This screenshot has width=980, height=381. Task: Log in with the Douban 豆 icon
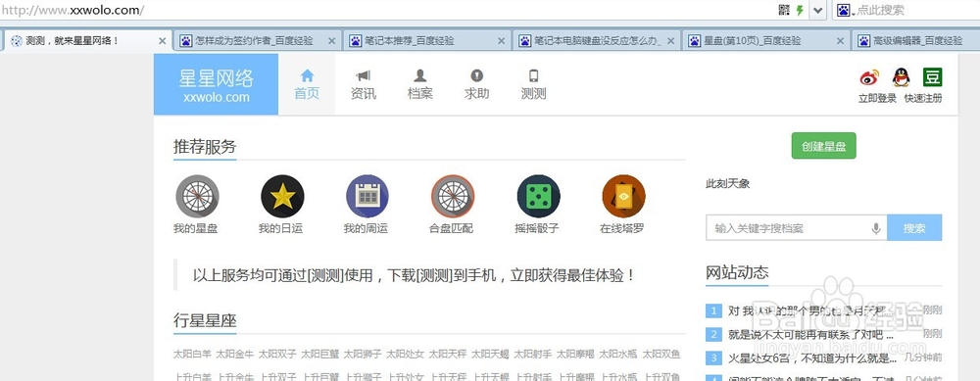pos(933,77)
